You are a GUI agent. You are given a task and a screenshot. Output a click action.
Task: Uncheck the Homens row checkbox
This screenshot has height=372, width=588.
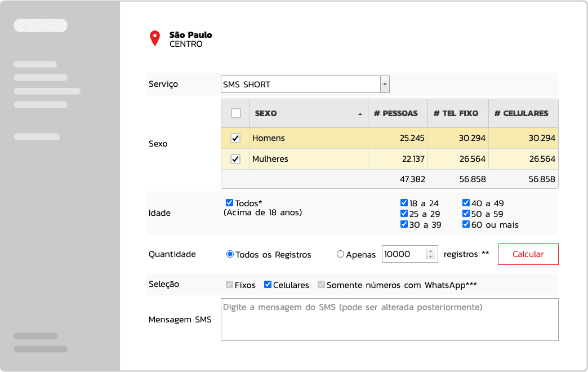coord(236,139)
